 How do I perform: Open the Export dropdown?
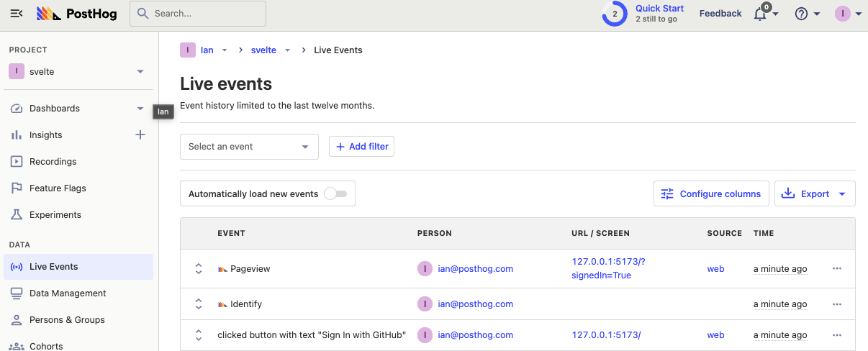(815, 194)
